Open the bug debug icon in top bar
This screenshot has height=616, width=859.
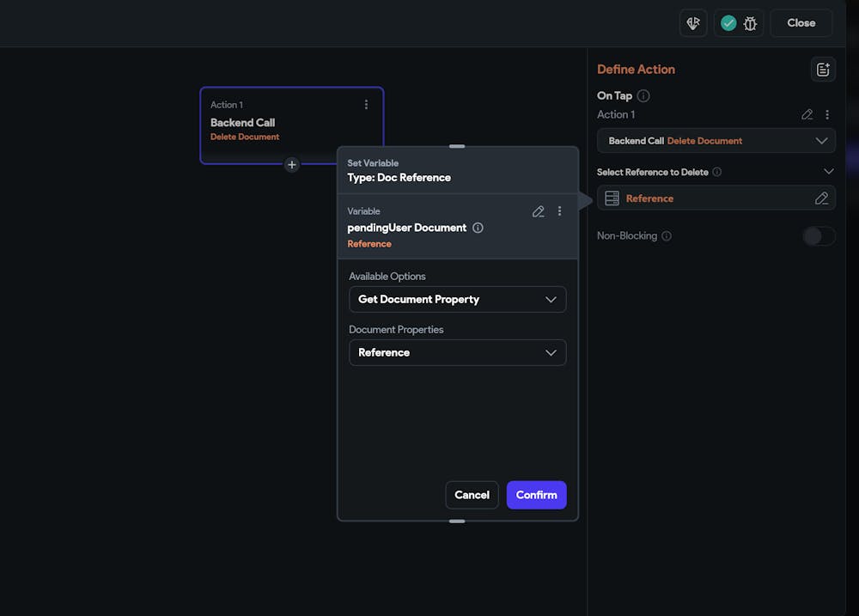(x=750, y=23)
